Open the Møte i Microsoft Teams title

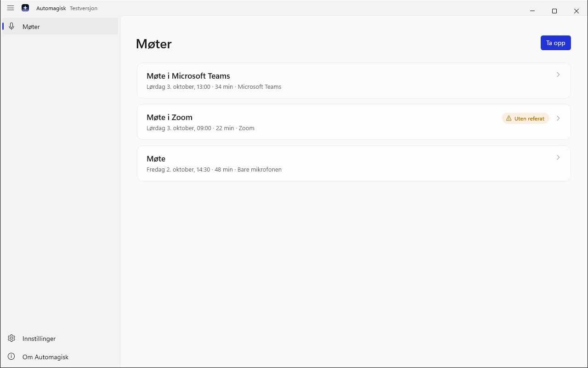188,76
